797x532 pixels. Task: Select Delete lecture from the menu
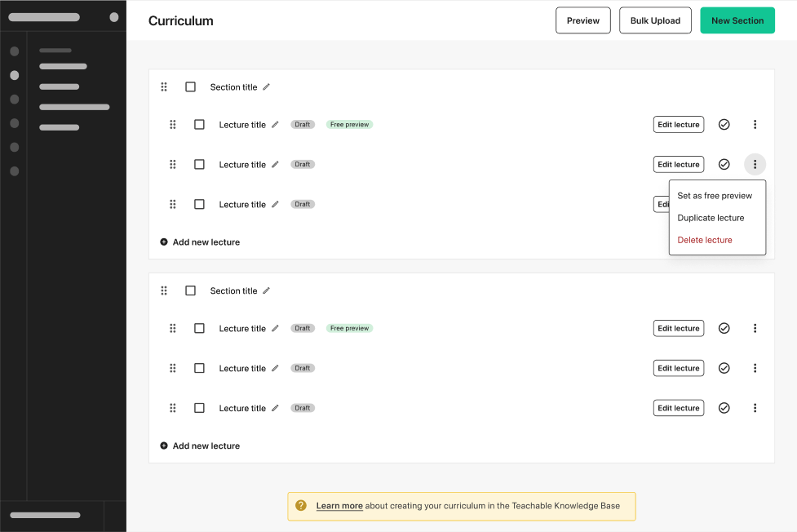point(705,240)
